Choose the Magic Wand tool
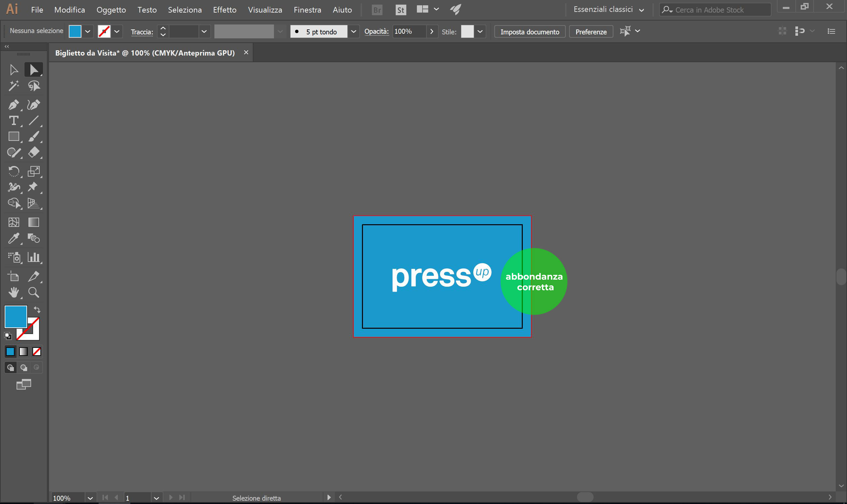847x504 pixels. [x=14, y=86]
